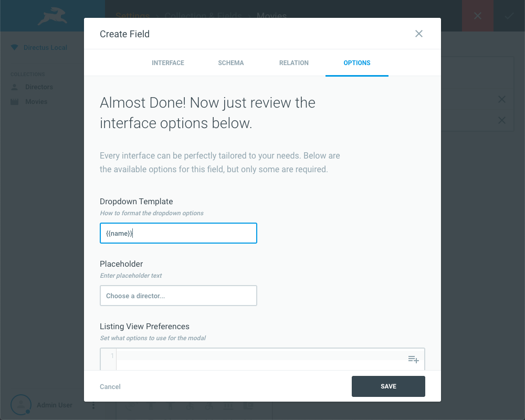The height and width of the screenshot is (420, 525).
Task: Open the Movies collection in the sidebar
Action: (36, 102)
